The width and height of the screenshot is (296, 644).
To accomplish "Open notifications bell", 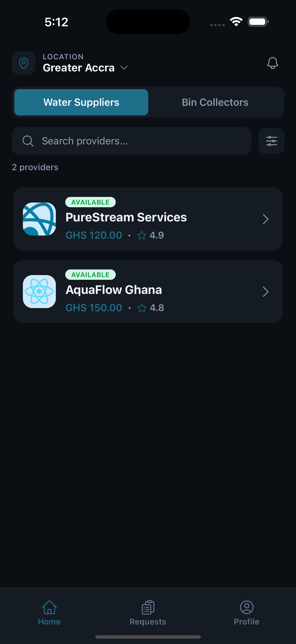I will tap(272, 63).
